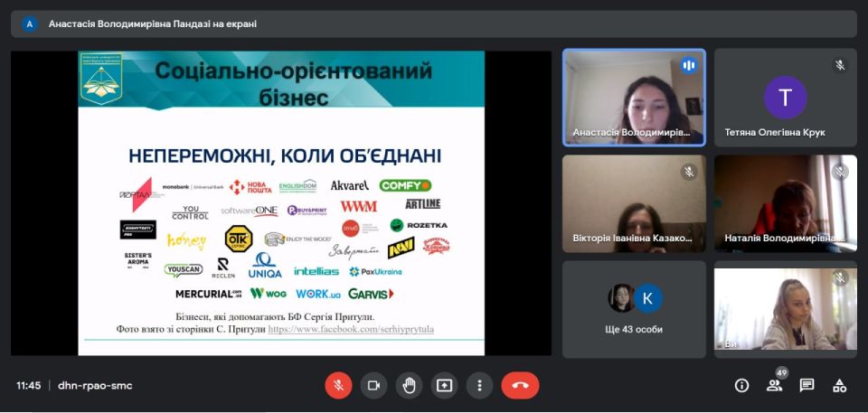Click the presenter avatar A in banner

(x=29, y=23)
